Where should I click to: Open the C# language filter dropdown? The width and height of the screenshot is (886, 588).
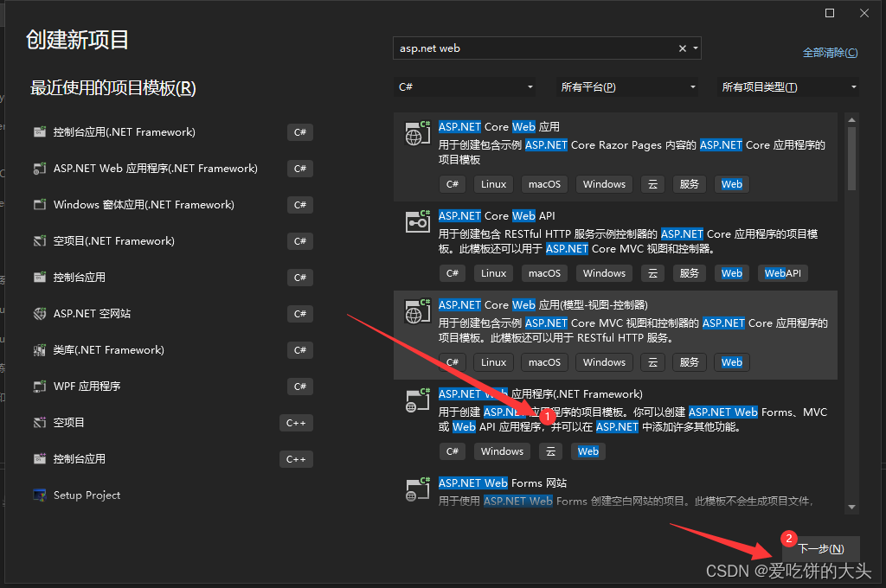click(x=465, y=87)
